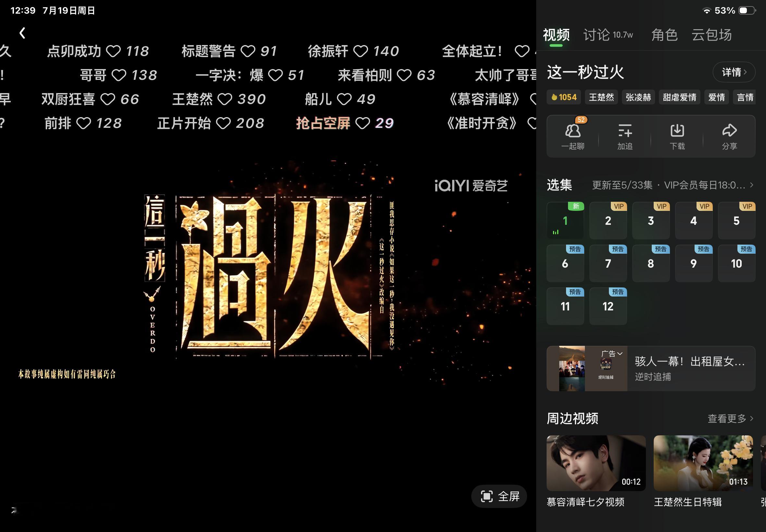Tap the 甜虐爱情 genre tag
The width and height of the screenshot is (766, 532).
pos(679,97)
